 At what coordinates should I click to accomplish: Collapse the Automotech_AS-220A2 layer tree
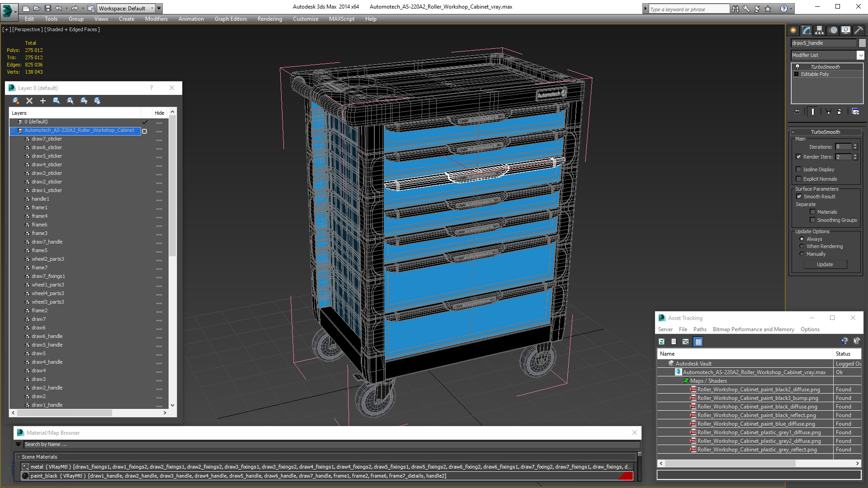13,131
